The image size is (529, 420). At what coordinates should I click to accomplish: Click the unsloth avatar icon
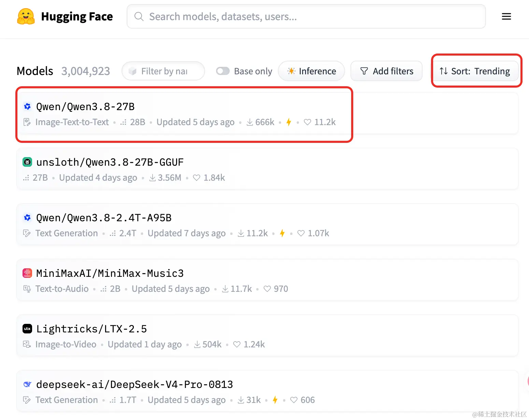pos(27,162)
